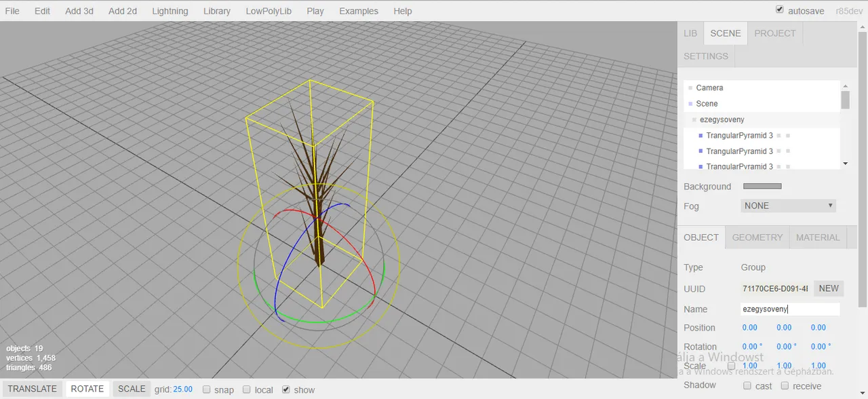
Task: Click the grid size value 25.00
Action: tap(183, 389)
